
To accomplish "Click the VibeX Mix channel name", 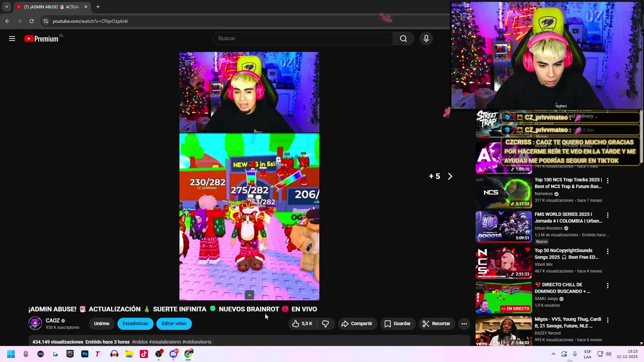I will point(544,264).
